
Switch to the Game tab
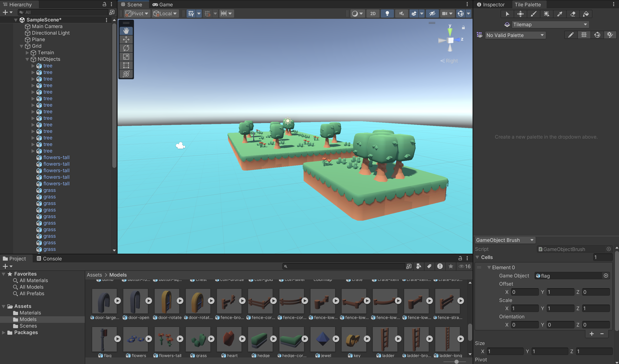coord(163,5)
